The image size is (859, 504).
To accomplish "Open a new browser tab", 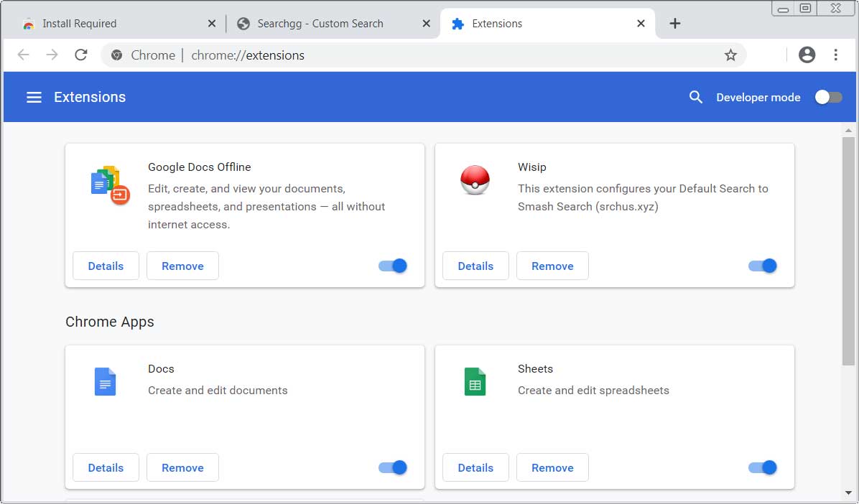I will pos(675,23).
